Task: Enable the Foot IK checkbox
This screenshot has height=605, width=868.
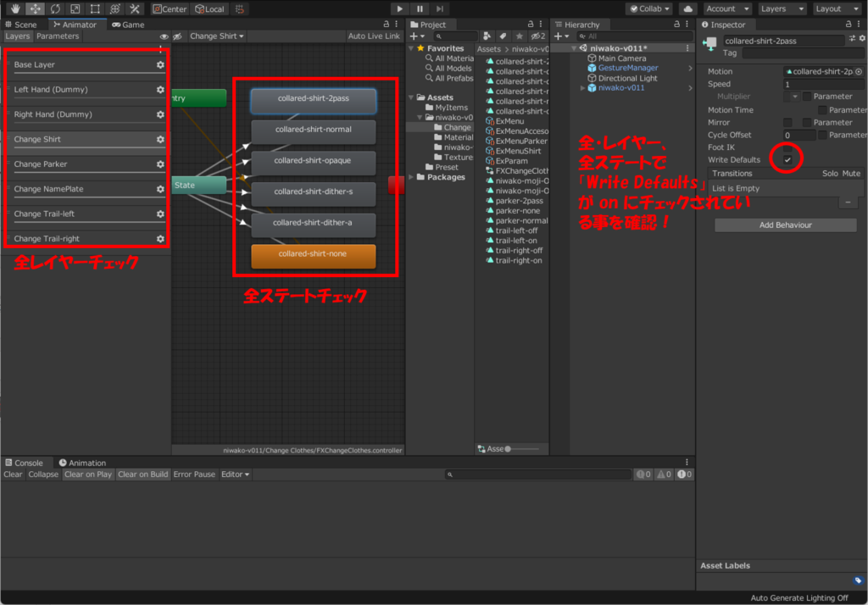Action: 788,147
